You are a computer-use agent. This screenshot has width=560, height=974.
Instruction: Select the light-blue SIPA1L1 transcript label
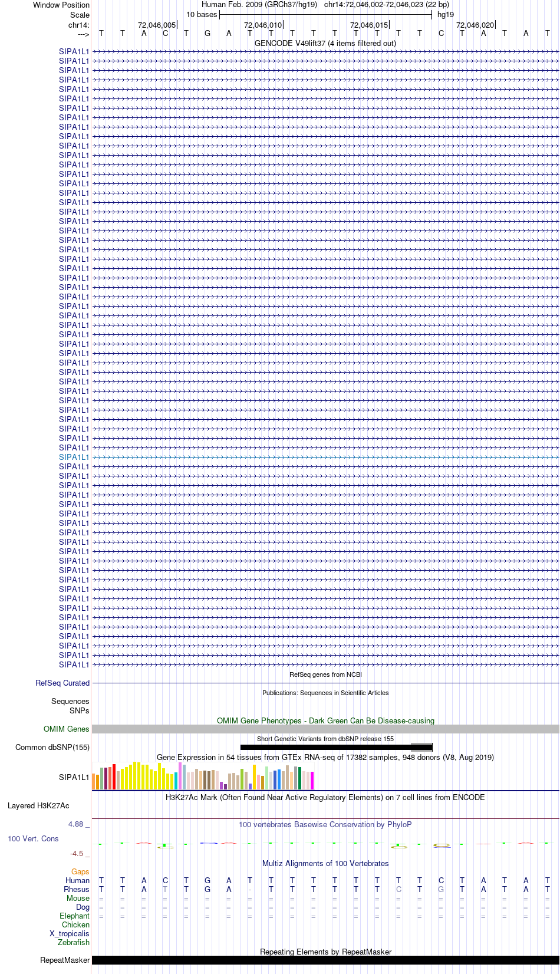pos(74,457)
